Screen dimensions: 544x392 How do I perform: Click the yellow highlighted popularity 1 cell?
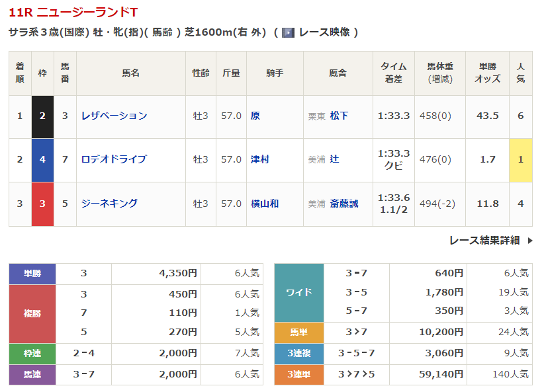(x=521, y=160)
